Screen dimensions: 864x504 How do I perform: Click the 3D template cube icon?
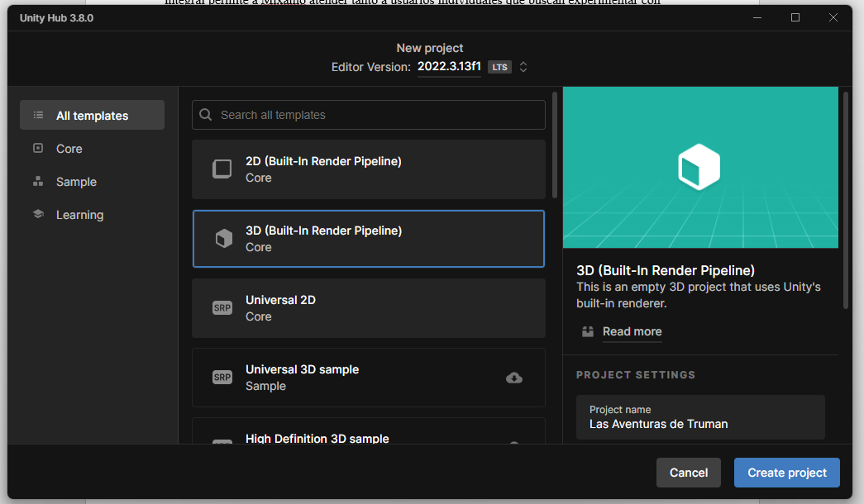[224, 239]
